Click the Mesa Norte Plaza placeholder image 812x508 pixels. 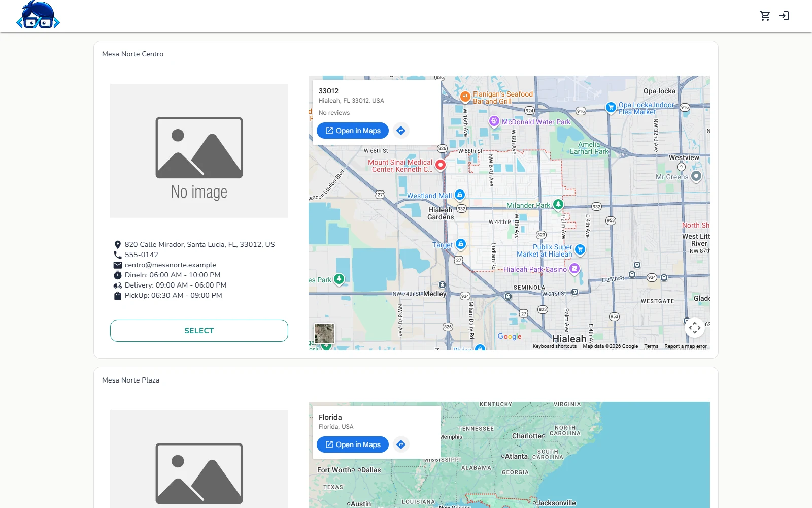[199, 459]
